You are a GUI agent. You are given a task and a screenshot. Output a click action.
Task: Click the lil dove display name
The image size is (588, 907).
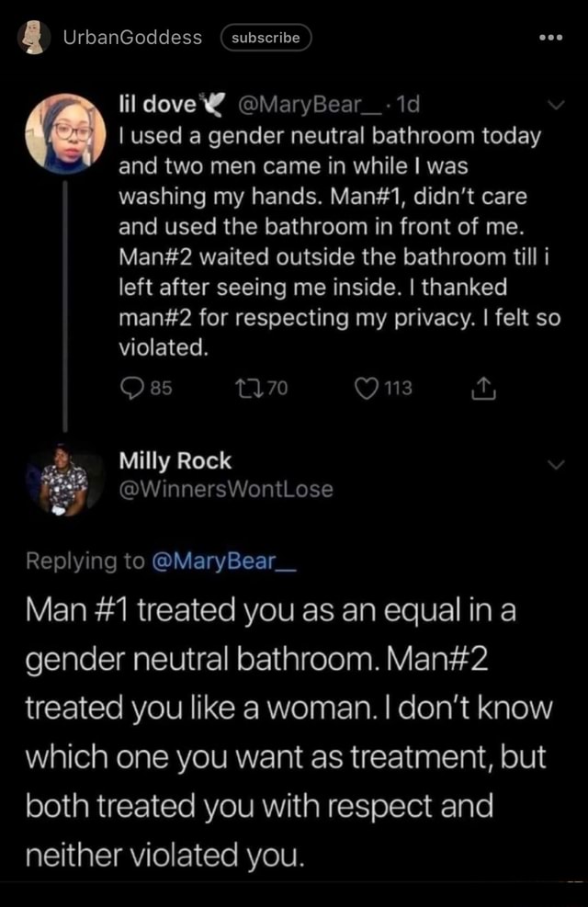pyautogui.click(x=157, y=106)
